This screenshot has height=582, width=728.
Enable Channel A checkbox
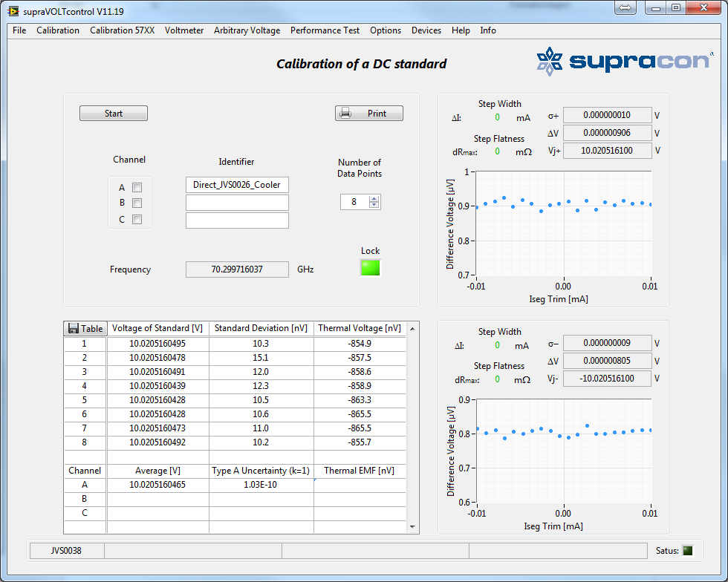click(137, 188)
